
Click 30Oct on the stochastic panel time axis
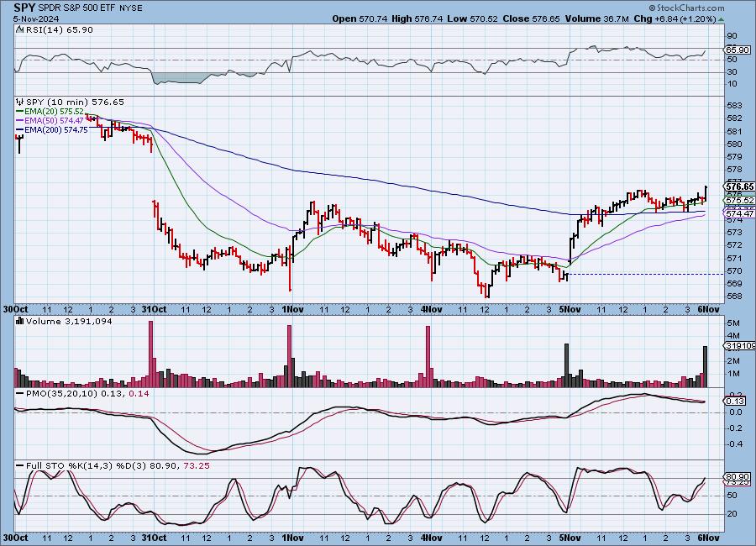[15, 538]
